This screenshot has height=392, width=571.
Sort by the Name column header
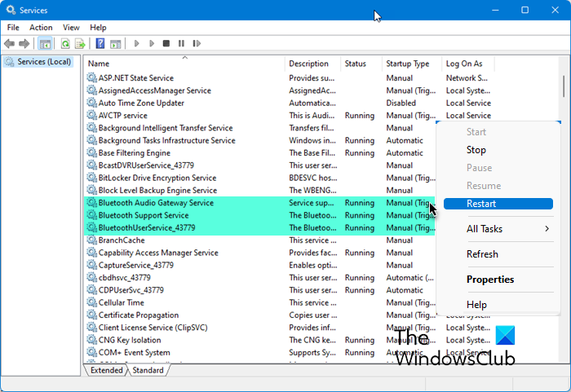pos(184,64)
